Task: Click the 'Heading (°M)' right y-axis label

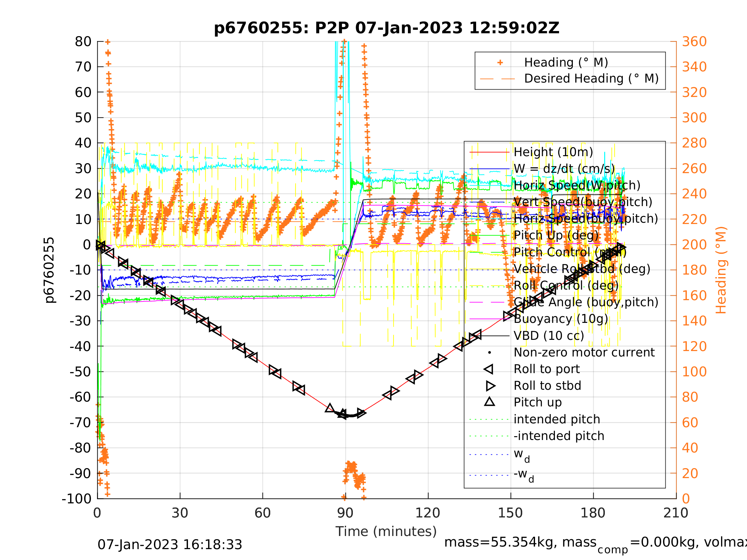Action: [721, 270]
